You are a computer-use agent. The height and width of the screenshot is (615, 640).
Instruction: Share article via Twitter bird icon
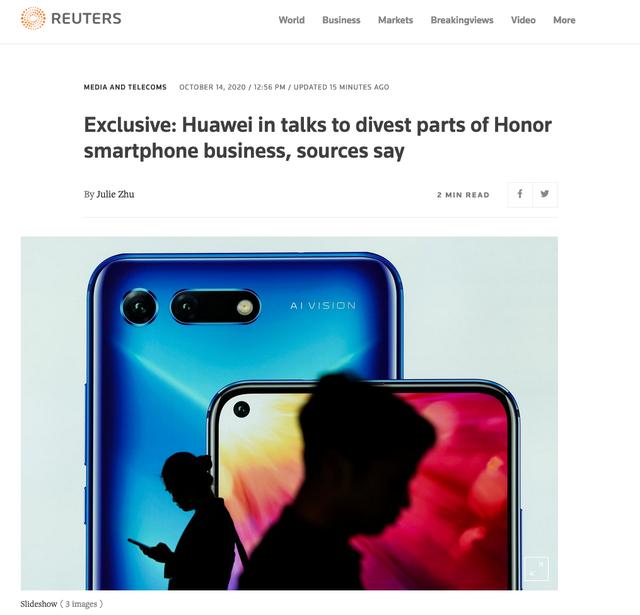[x=545, y=194]
